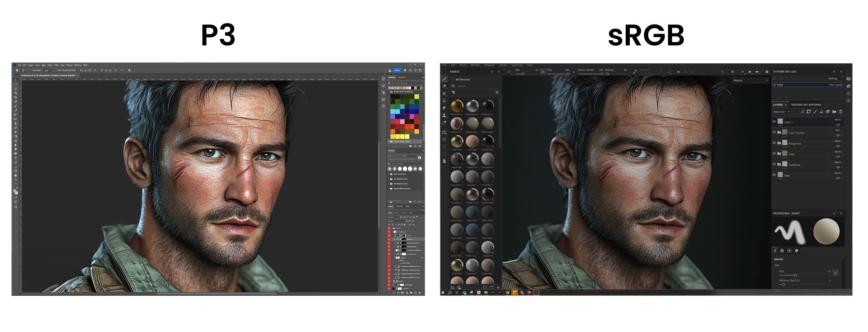Add a folder in the Layers toolbar
868x332 pixels.
point(834,112)
